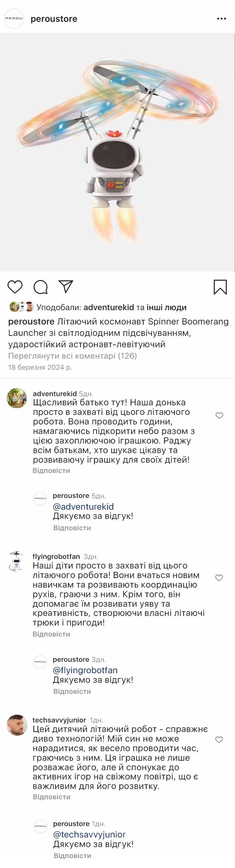Viewport: 235px width, 868px height.
Task: Like techsavvyjunior's comment
Action: coord(219,740)
